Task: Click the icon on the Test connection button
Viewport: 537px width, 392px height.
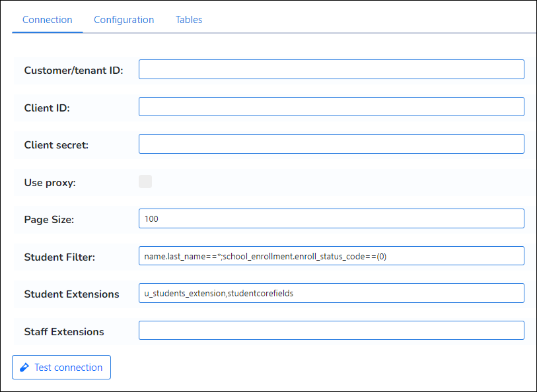Action: [24, 368]
